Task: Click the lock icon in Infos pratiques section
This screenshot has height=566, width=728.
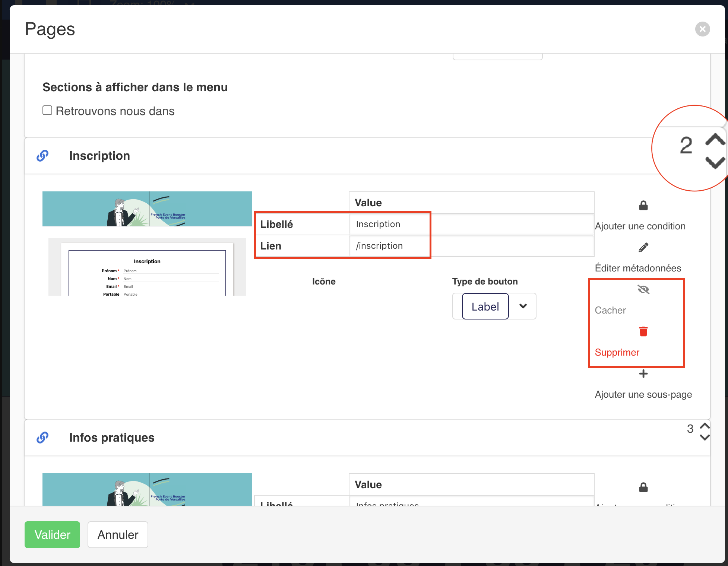Action: (643, 487)
